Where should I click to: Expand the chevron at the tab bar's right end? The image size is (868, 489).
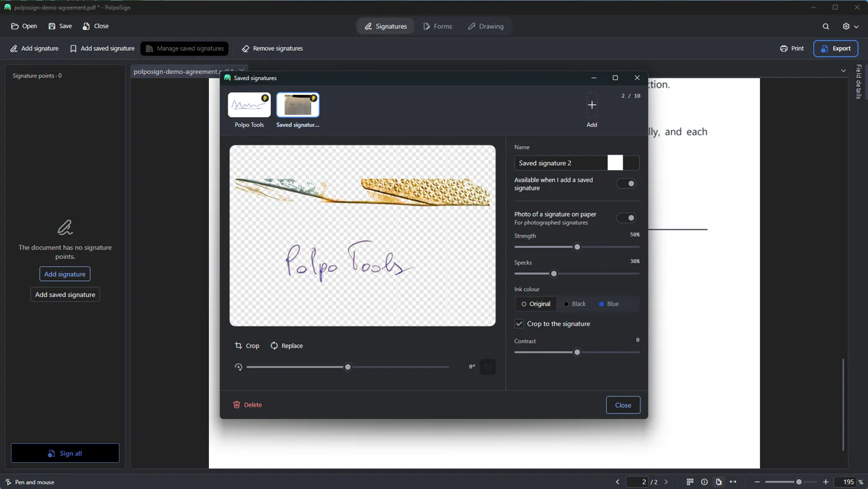pos(843,71)
